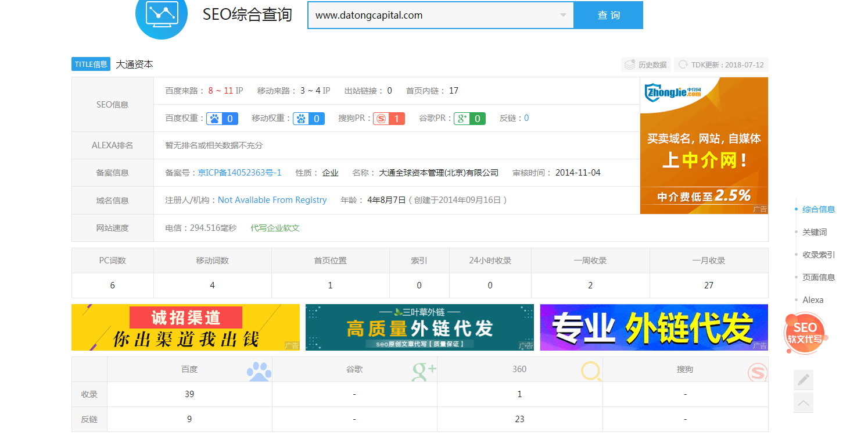
Task: Jump to 综合信息 section in side nav
Action: (x=819, y=209)
